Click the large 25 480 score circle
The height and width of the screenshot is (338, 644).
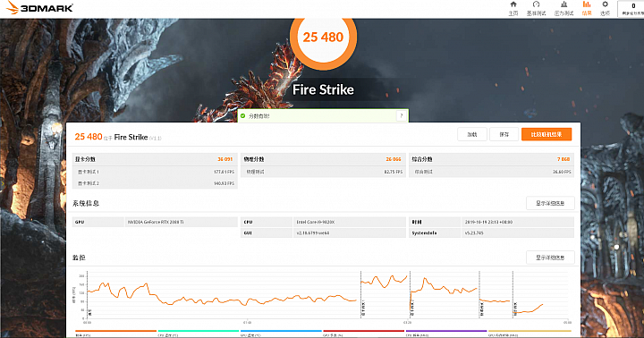(323, 38)
